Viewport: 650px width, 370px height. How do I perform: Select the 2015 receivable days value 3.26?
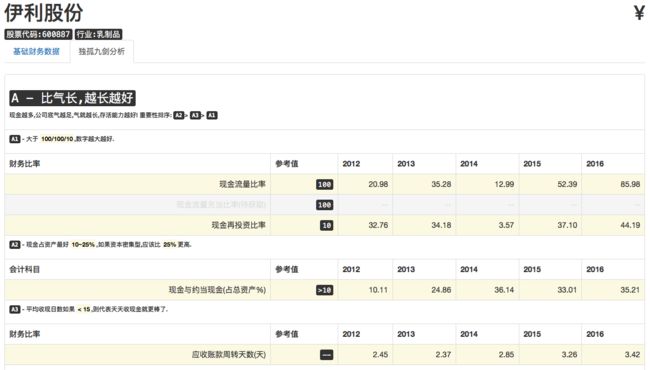click(569, 354)
